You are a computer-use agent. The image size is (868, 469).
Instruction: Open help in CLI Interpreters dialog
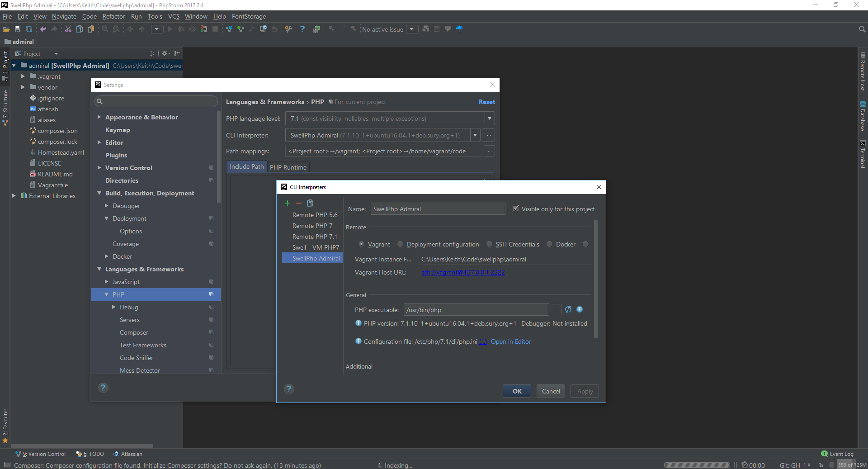tap(289, 389)
